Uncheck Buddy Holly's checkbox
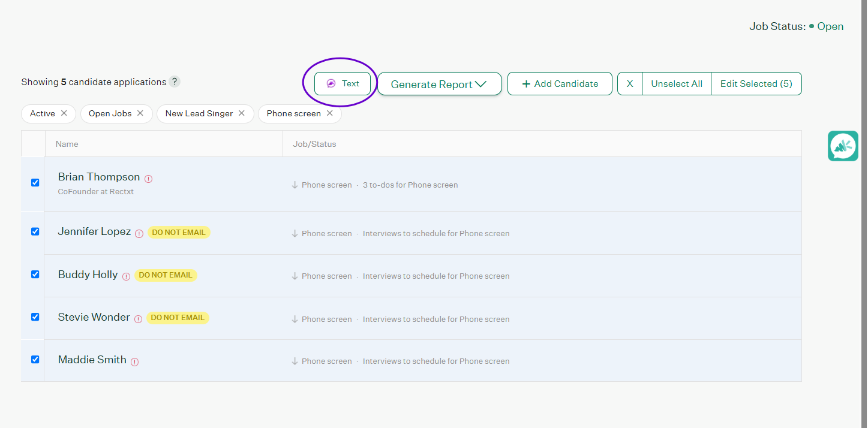Screen dimensions: 868x428 (35, 275)
